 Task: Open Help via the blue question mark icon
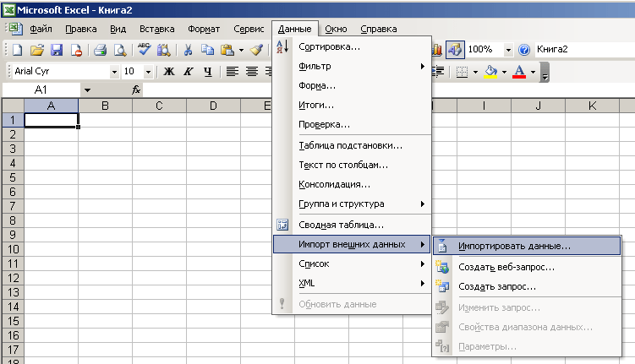524,50
